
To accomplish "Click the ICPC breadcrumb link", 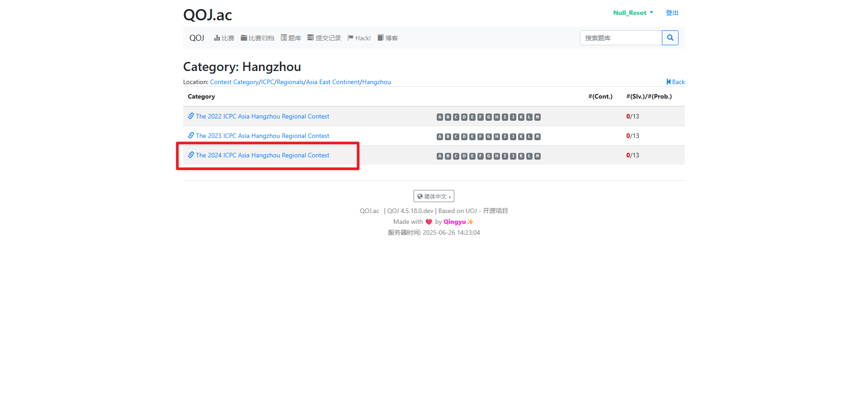I will point(267,82).
